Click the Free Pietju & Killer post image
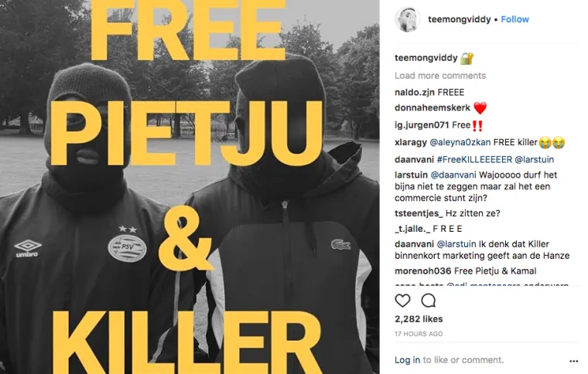 [x=190, y=187]
